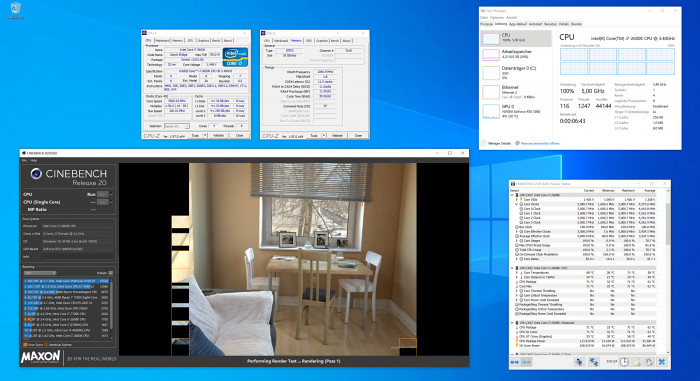
Task: Click Run button for CPU in Cinebench
Action: pyautogui.click(x=103, y=194)
